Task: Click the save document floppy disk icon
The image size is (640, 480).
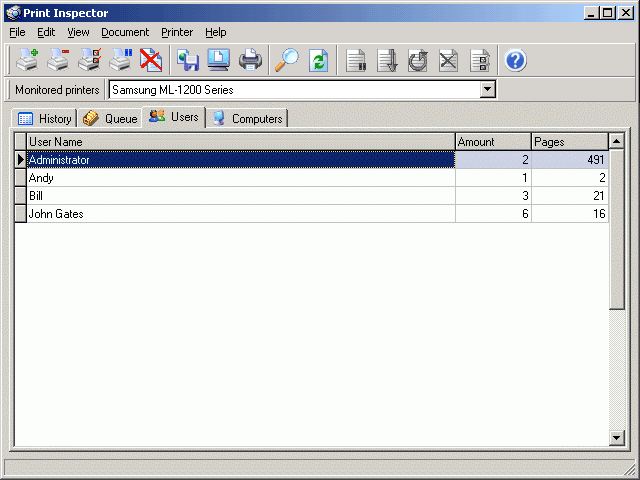Action: pos(188,60)
